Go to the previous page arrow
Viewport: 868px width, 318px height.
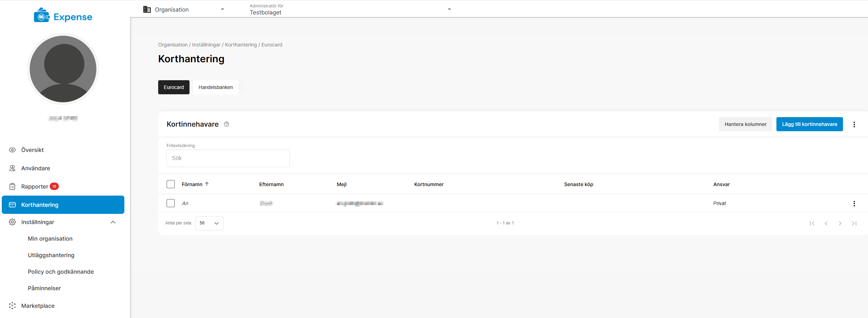tap(826, 223)
